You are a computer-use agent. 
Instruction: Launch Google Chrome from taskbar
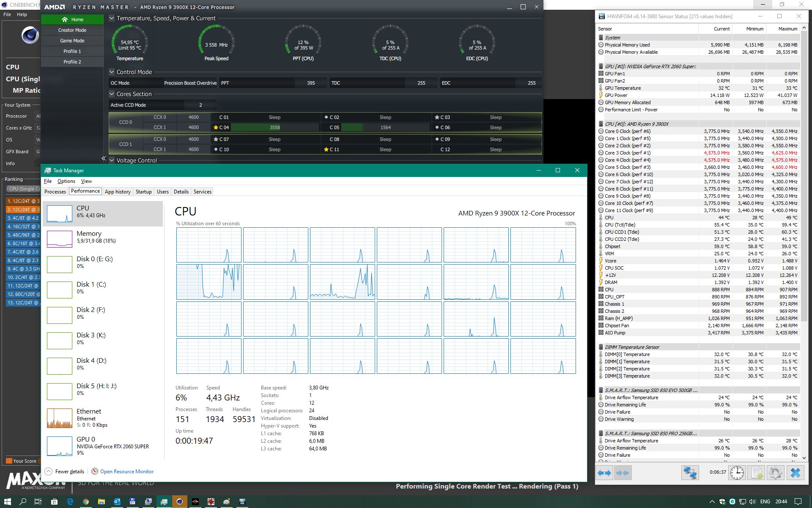(x=86, y=502)
